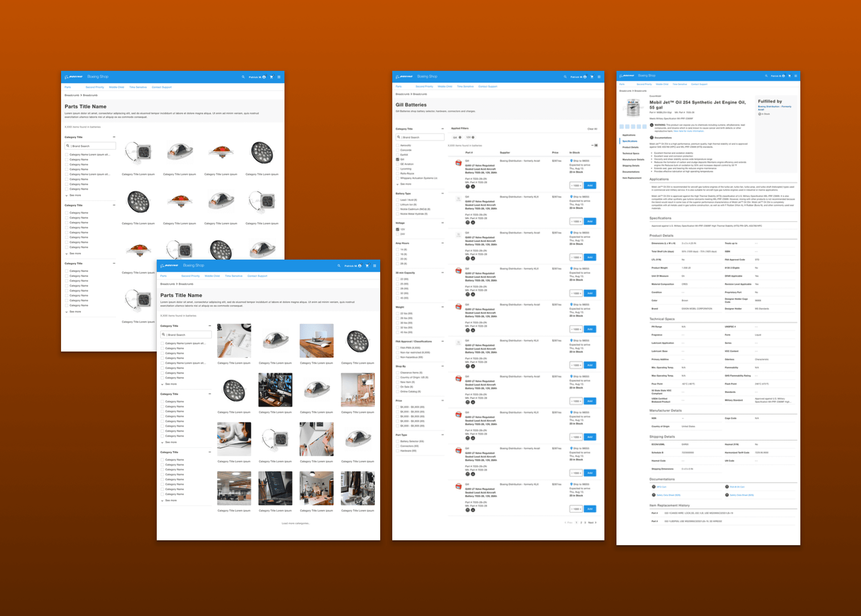861x616 pixels.
Task: Click the search icon in the Mobil Jet Oil page header
Action: 766,76
